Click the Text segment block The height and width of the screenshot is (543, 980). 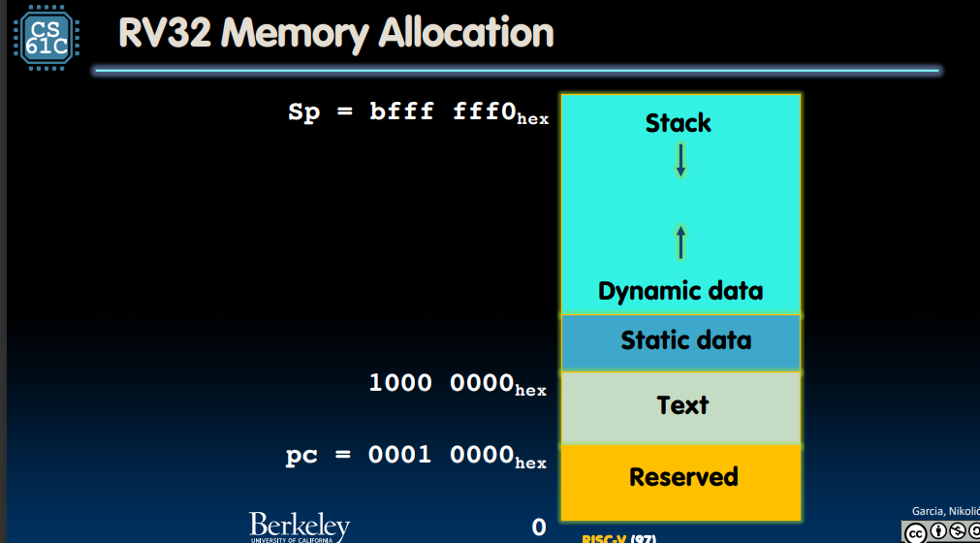pos(680,408)
